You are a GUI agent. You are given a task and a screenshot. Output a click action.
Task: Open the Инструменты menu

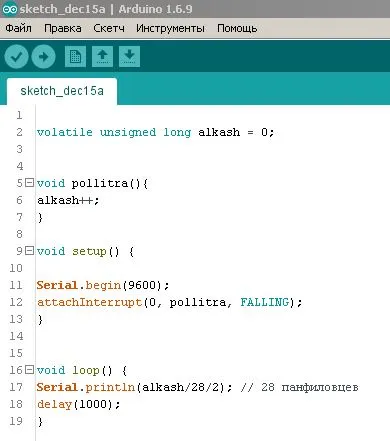tap(170, 28)
